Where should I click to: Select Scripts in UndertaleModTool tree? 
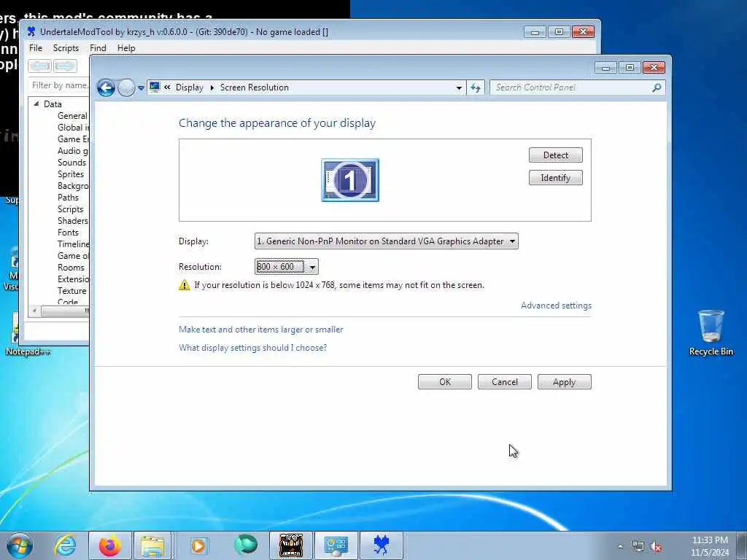click(71, 209)
